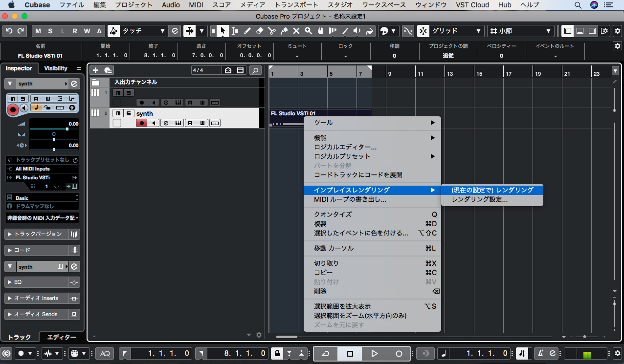Select the Time Warp tool
This screenshot has height=364, width=624.
click(333, 31)
